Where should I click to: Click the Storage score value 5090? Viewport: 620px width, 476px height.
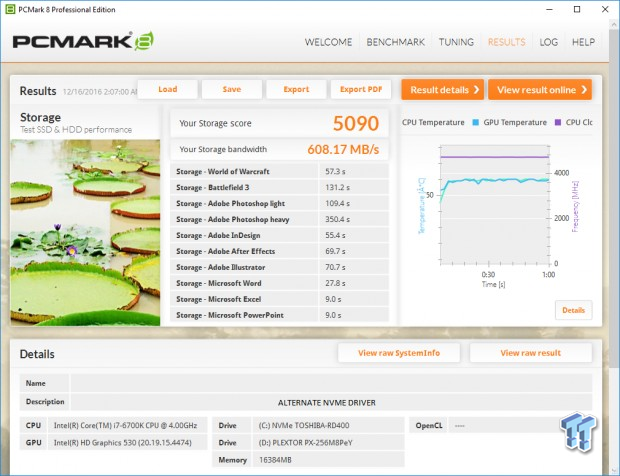[x=356, y=123]
